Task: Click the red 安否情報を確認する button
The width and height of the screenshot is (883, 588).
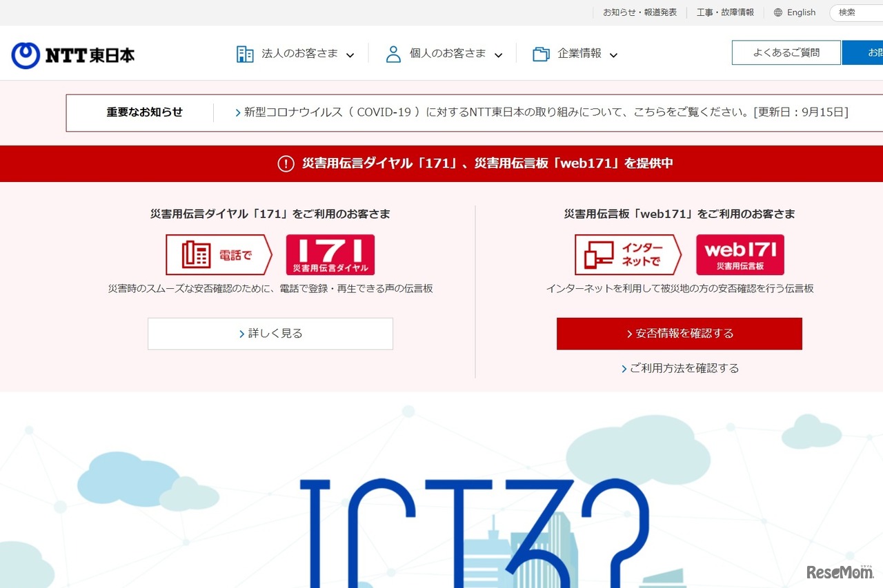Action: pyautogui.click(x=679, y=334)
